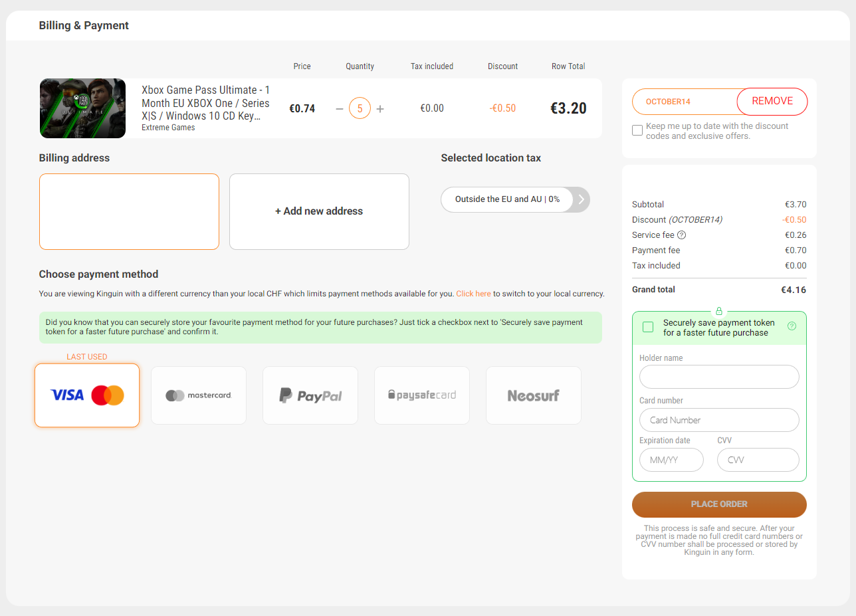This screenshot has height=616, width=856.
Task: Click the PLACE ORDER button
Action: 719,504
